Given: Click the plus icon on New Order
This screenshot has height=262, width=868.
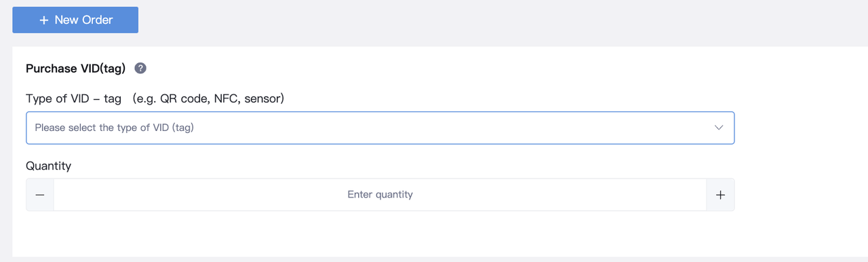Looking at the screenshot, I should [44, 20].
